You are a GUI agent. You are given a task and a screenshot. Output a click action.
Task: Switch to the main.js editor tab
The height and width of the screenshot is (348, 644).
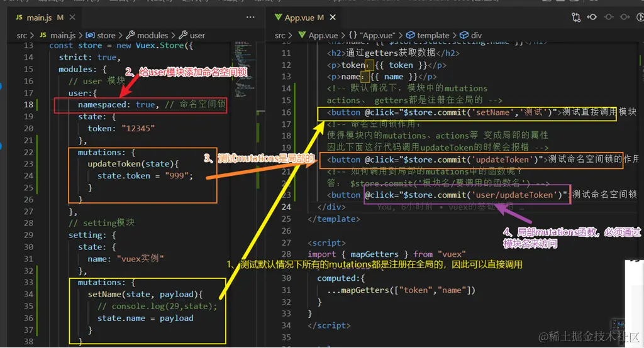coord(39,18)
